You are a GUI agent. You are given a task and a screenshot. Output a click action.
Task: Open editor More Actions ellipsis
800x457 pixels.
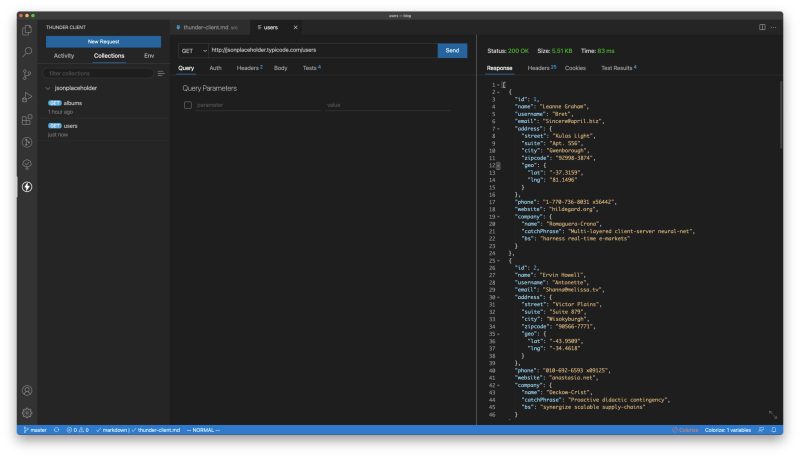click(x=773, y=27)
